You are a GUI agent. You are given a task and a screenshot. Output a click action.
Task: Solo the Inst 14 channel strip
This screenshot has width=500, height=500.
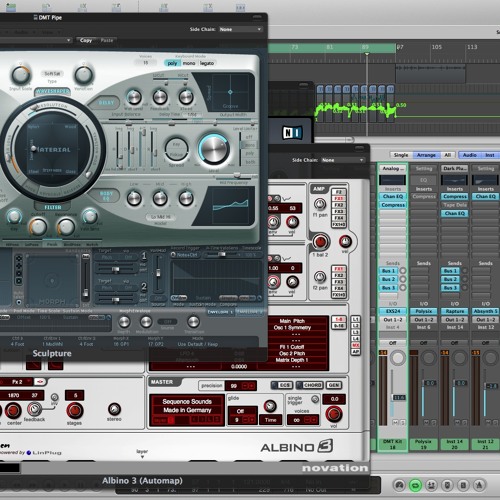464,422
